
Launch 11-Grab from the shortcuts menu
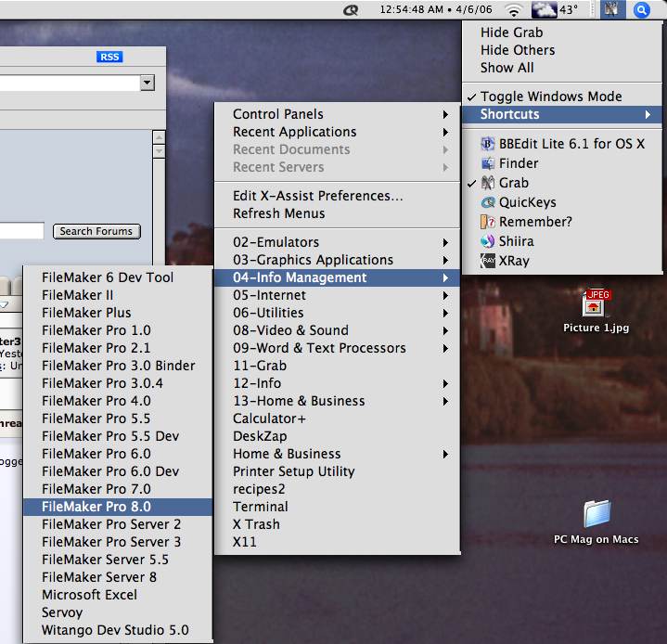coord(338,366)
